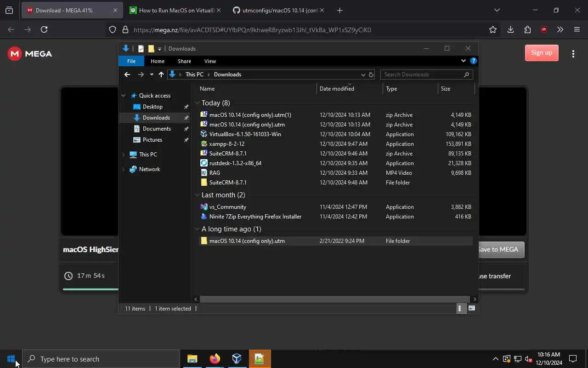Switch to How to Run MacOS browser tab
588x368 pixels.
[175, 10]
